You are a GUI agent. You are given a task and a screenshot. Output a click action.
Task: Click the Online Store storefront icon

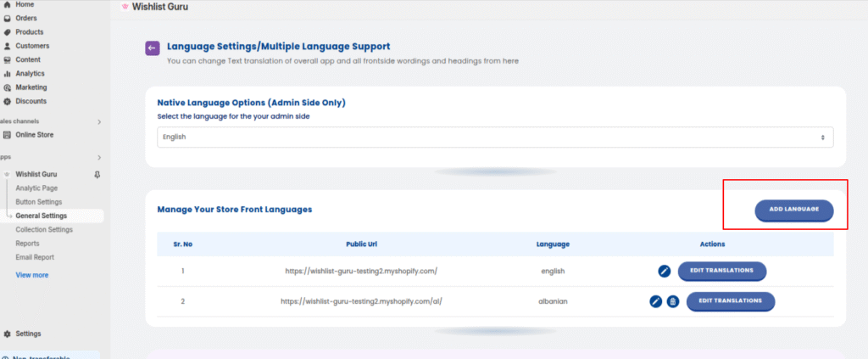coord(7,135)
